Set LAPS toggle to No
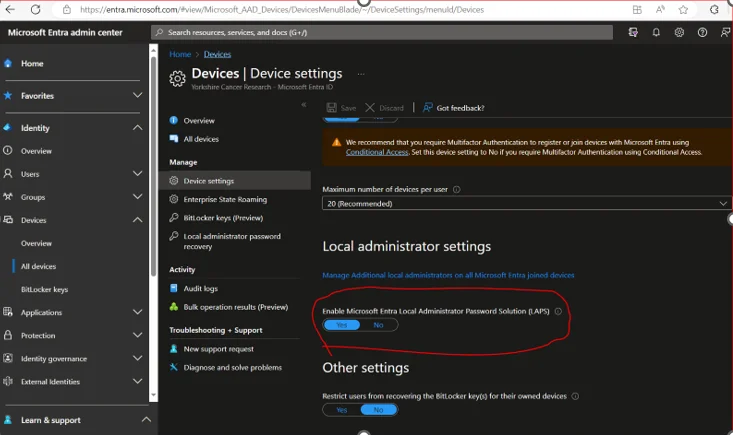Screen dimensions: 733x435 378,325
